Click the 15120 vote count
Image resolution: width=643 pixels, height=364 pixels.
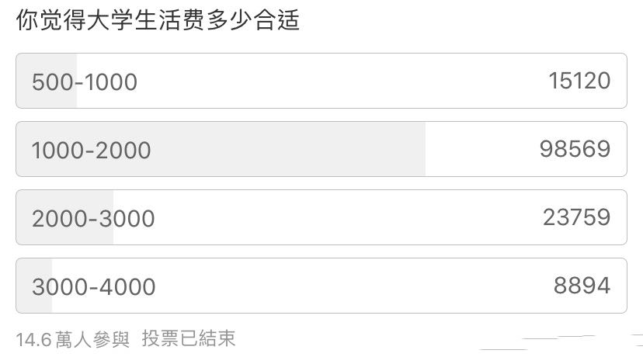click(x=579, y=81)
